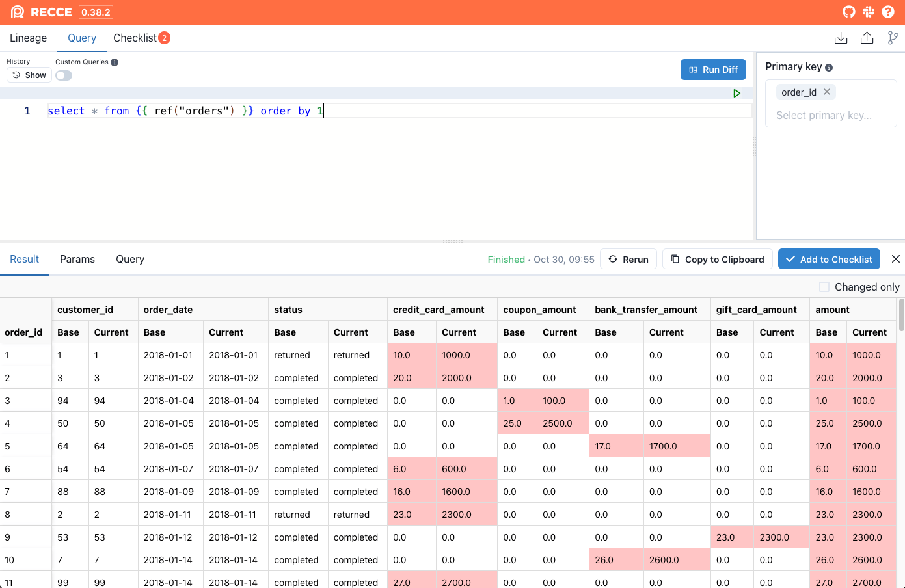Click the editor and sidebar split handle
Screen dimensions: 905x588
pos(754,146)
